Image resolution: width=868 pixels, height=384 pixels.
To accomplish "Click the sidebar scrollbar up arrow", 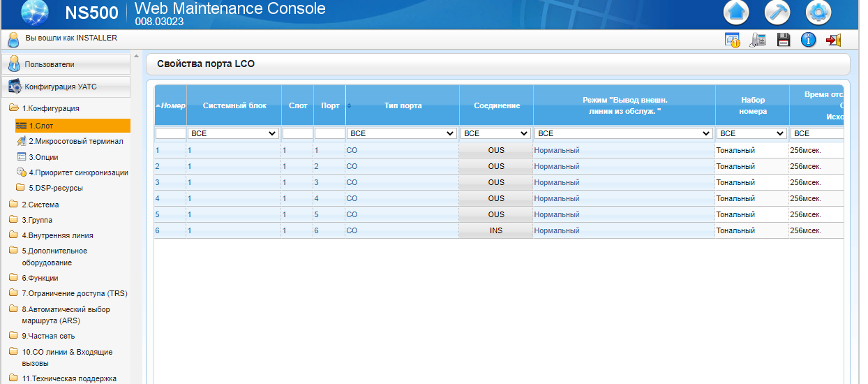I will [x=136, y=57].
